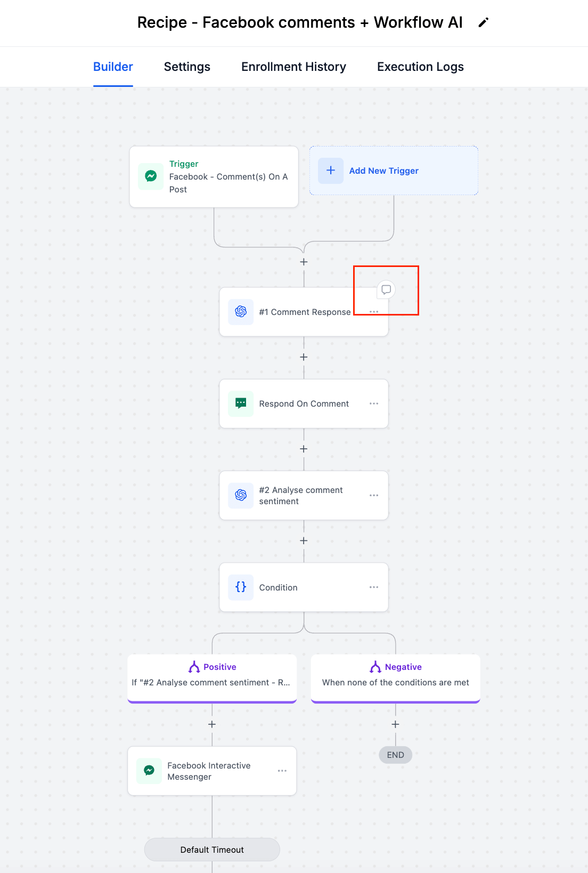Open three-dot menu on Respond On Comment

374,403
